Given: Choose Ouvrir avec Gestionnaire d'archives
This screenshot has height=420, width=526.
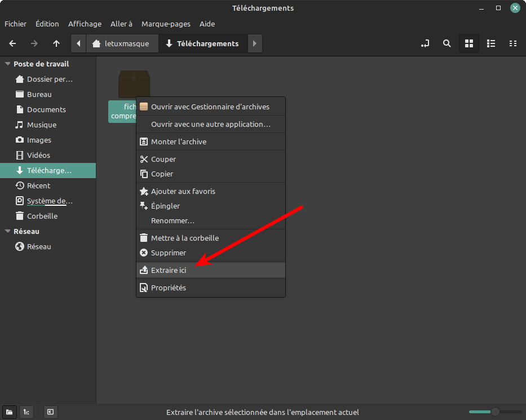Looking at the screenshot, I should click(x=211, y=107).
